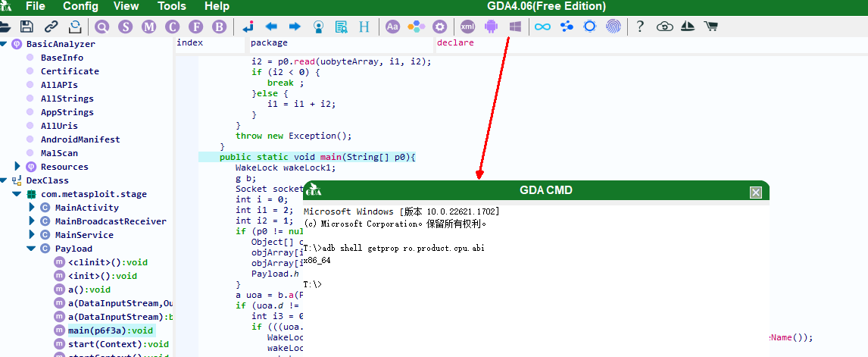This screenshot has width=868, height=357.
Task: Click the blue infinity loop icon
Action: 542,26
